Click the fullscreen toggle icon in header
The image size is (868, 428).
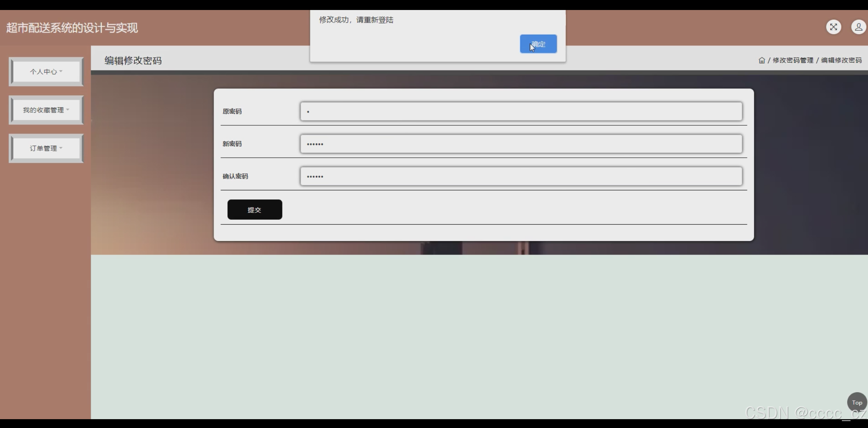tap(833, 27)
